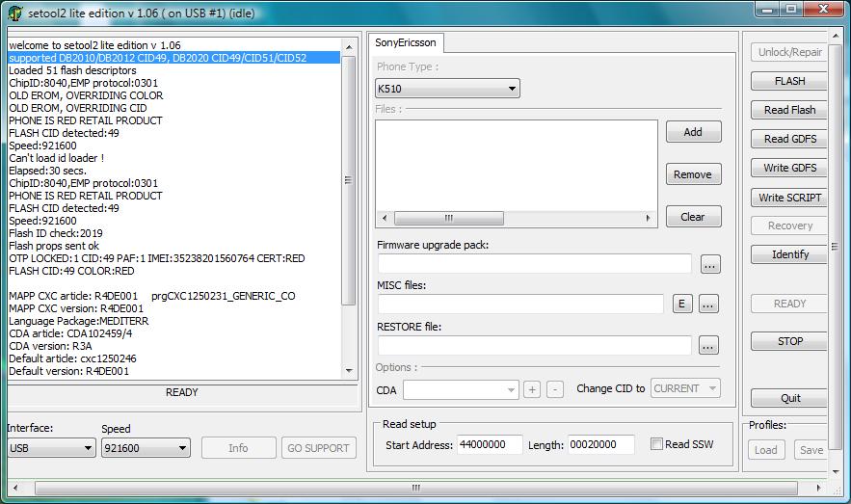Click the E button next to MISC files
Screen dimensions: 851x504
tap(682, 304)
